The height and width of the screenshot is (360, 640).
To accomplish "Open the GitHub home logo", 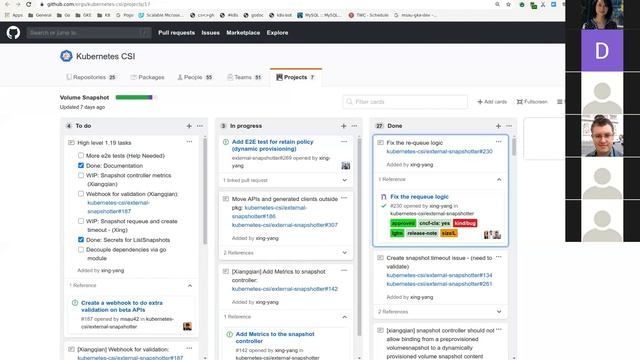I will click(13, 33).
